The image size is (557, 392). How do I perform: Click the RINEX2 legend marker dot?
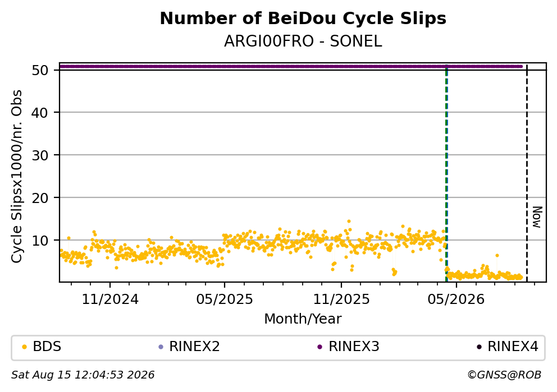point(161,347)
